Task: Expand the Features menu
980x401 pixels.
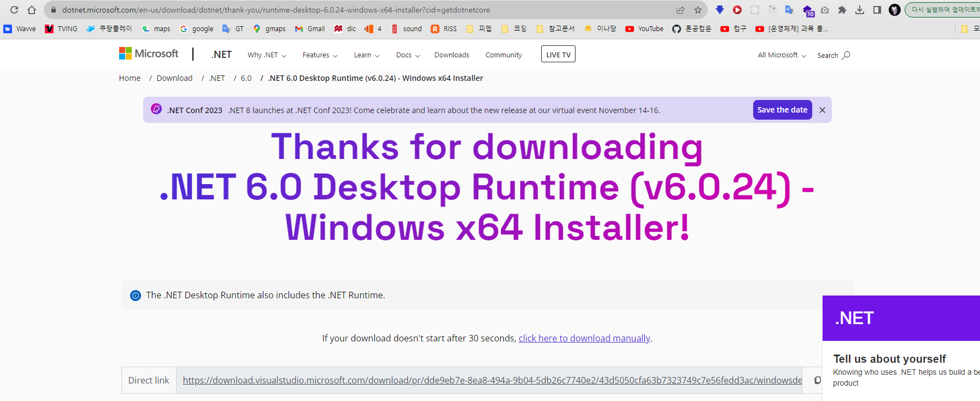Action: (x=320, y=55)
